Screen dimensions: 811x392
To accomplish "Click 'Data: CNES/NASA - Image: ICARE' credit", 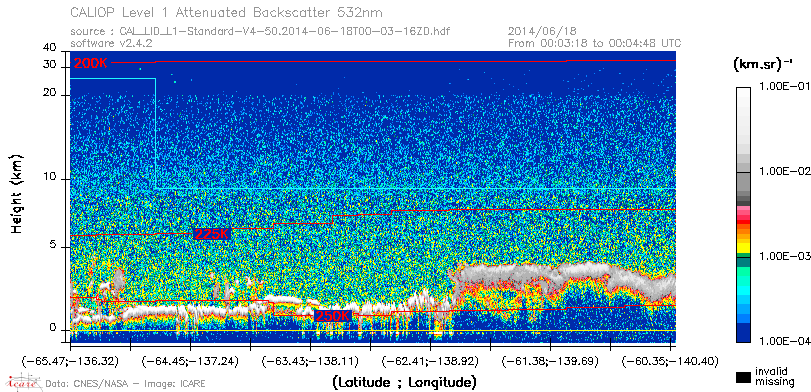I will (x=125, y=384).
